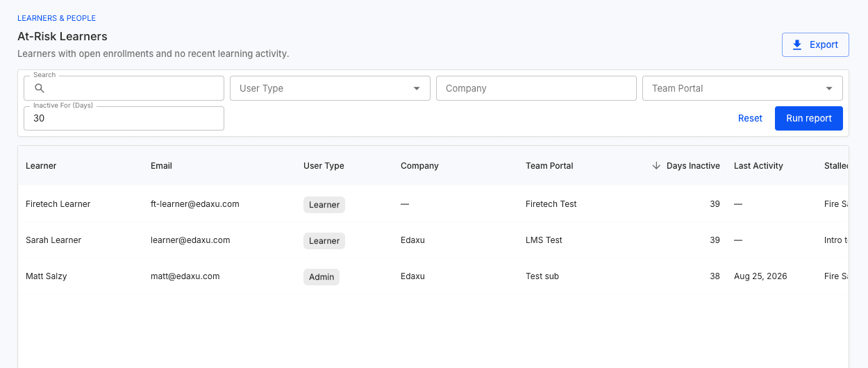Click Learner badge in Sarah Learner row

click(324, 241)
